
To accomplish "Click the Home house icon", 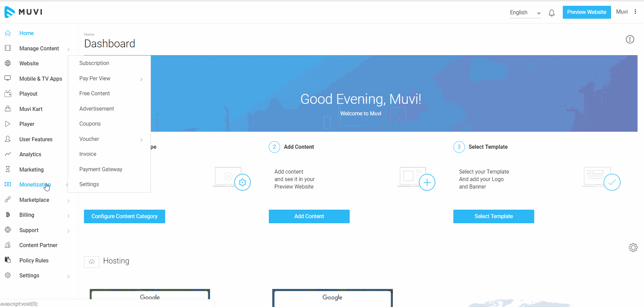I will click(8, 33).
